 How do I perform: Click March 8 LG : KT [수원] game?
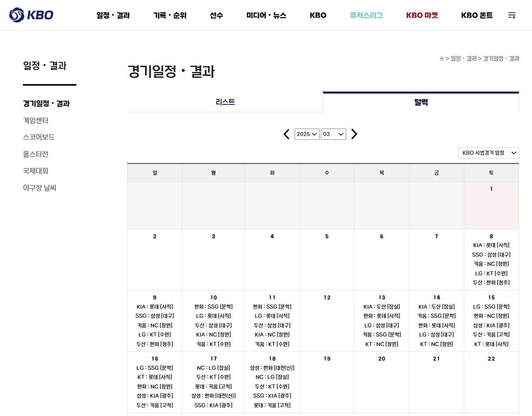point(491,273)
